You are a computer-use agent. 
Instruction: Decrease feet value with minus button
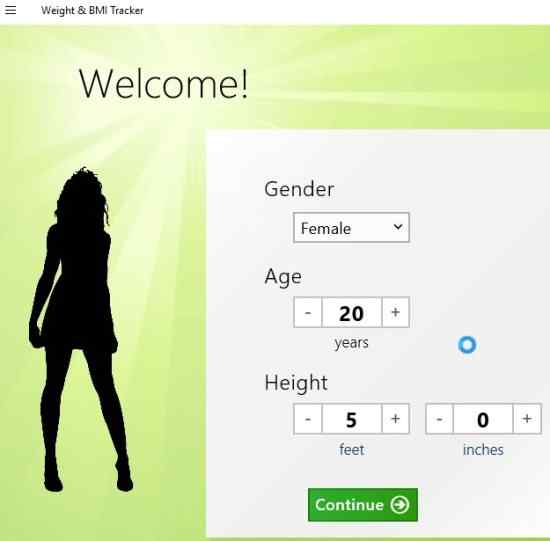pos(308,419)
